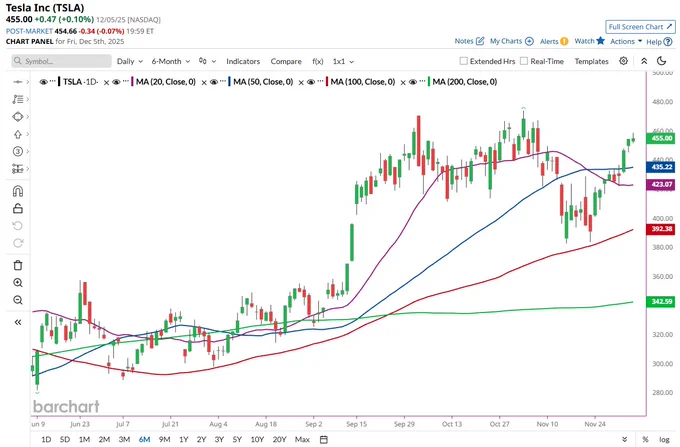The height and width of the screenshot is (447, 680).
Task: Expand shapes tool options arrow
Action: pos(28,117)
